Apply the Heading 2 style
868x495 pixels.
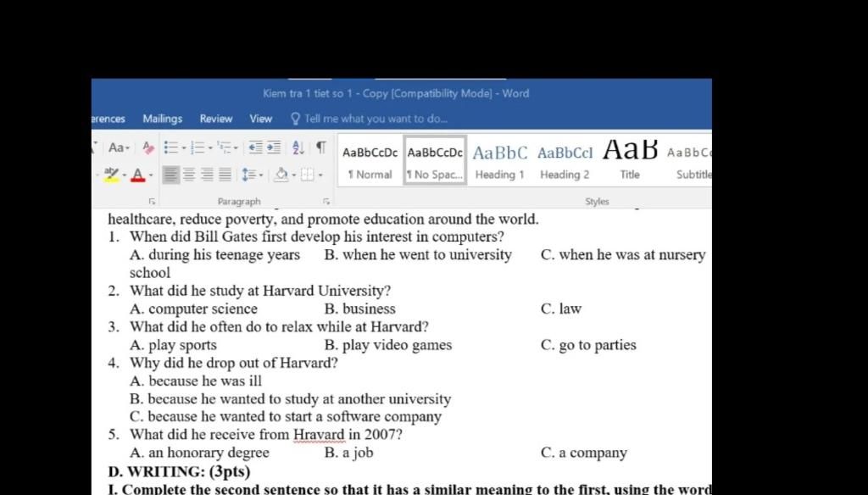[x=565, y=161]
